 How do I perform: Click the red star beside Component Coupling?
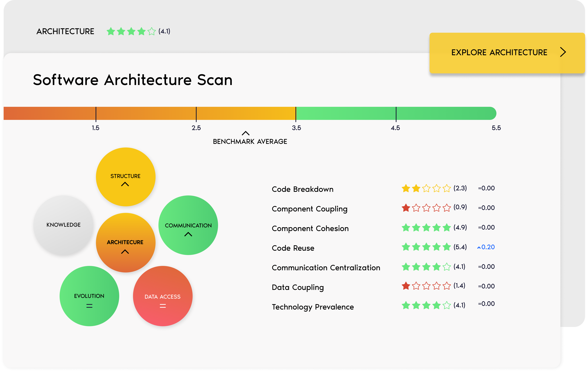click(x=406, y=208)
